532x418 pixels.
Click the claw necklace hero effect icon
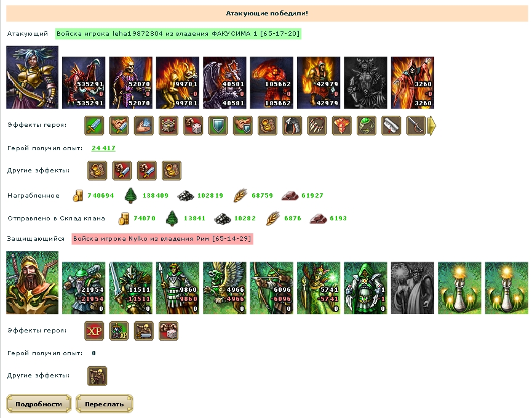click(x=317, y=126)
